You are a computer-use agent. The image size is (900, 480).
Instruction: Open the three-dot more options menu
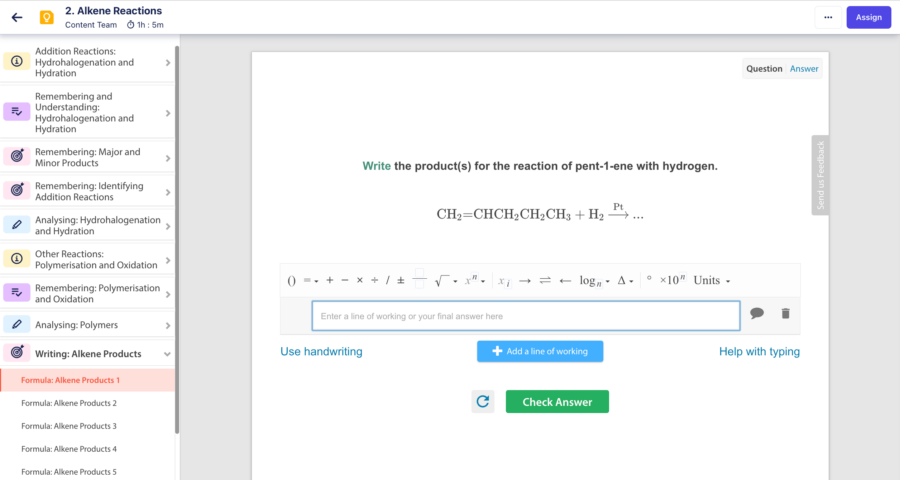(x=828, y=17)
